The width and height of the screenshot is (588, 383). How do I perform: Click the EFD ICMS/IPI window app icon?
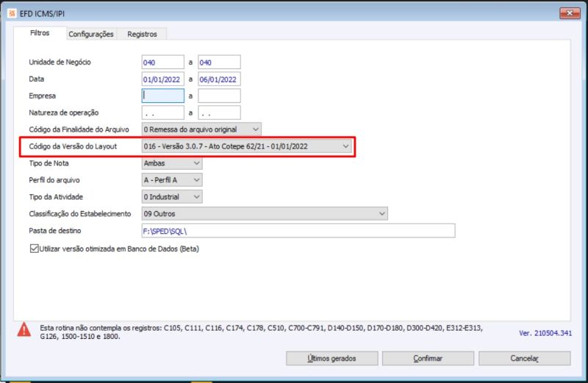[12, 13]
